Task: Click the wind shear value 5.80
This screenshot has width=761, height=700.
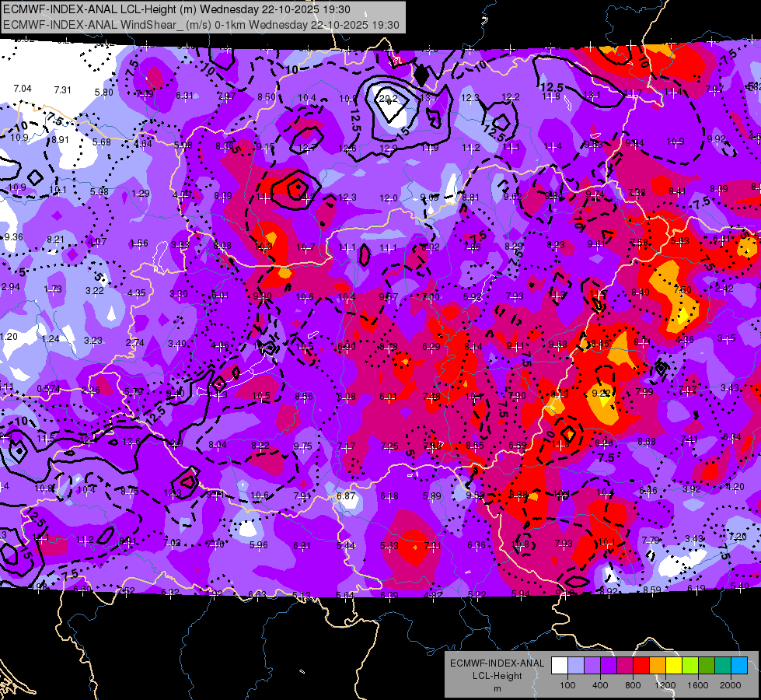Action: point(104,92)
